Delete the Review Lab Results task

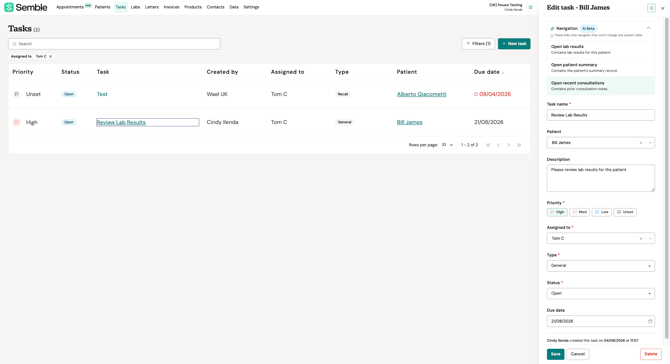651,354
